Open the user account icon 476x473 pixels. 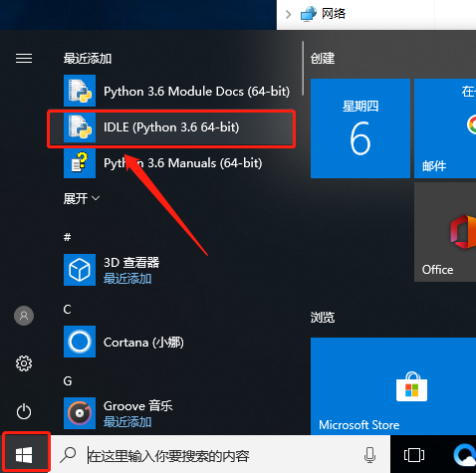click(x=24, y=316)
